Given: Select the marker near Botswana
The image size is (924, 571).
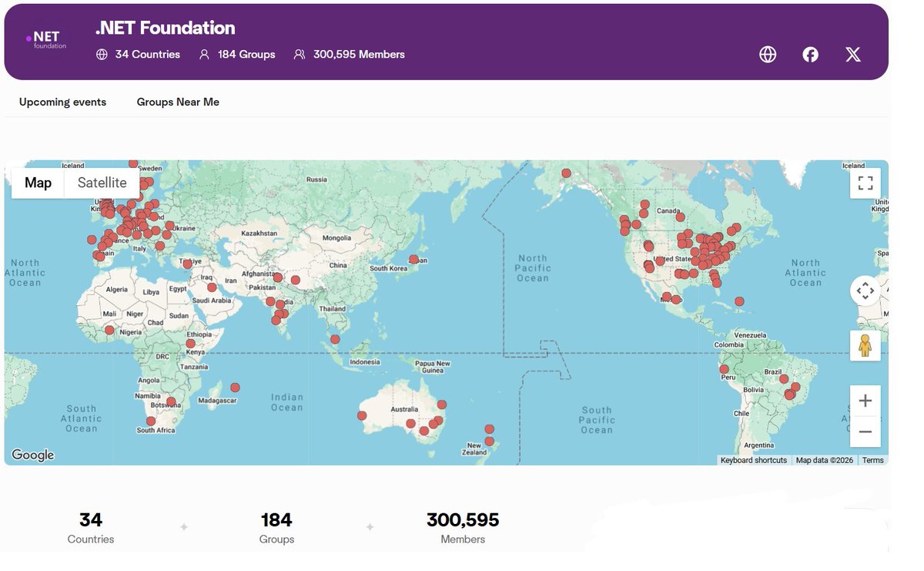Looking at the screenshot, I should pyautogui.click(x=171, y=401).
